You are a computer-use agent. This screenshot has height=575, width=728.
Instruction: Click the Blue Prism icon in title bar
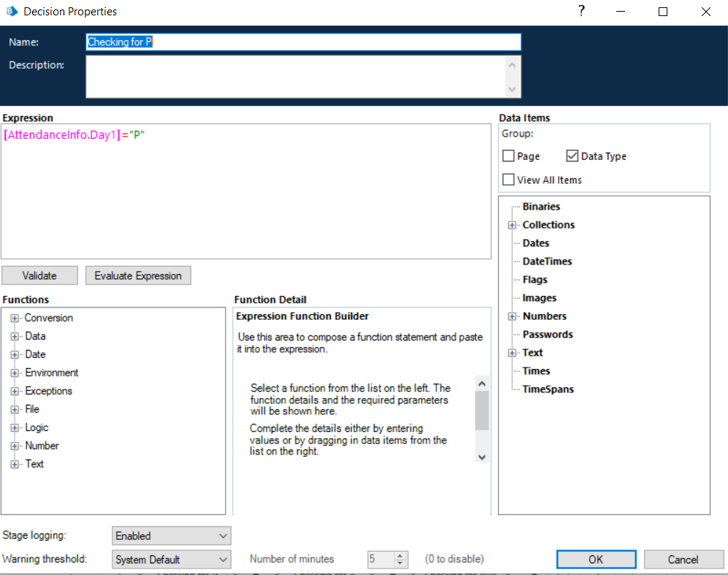[x=12, y=11]
